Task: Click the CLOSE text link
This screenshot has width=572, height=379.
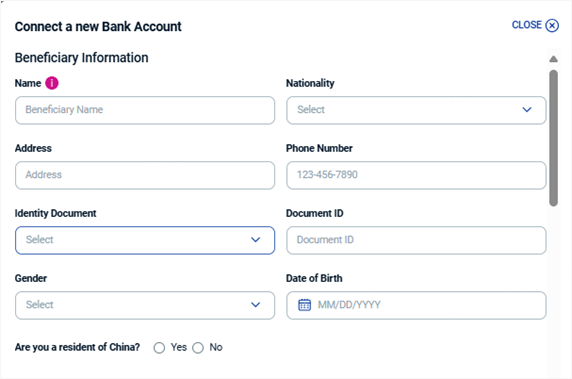Action: point(526,25)
